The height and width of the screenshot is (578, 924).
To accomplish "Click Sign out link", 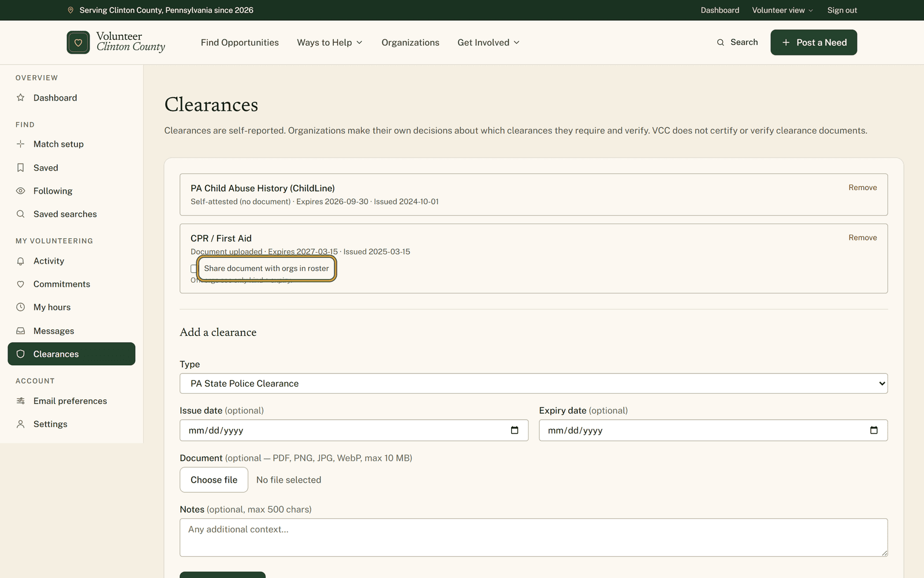I will [842, 10].
